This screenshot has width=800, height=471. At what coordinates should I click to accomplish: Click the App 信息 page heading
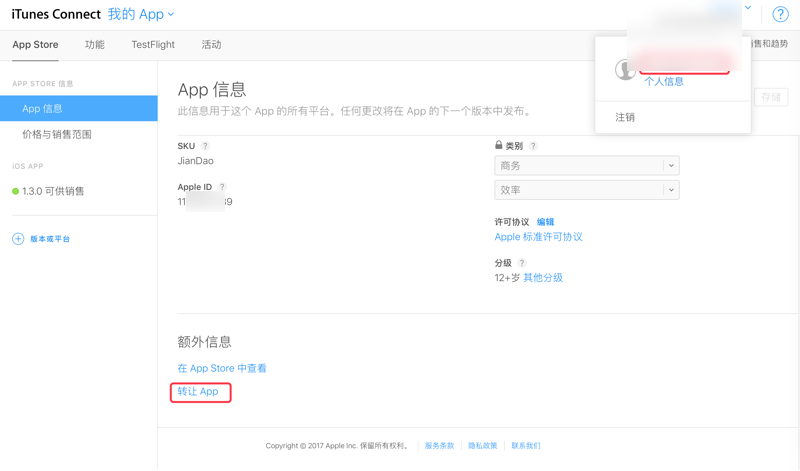[212, 90]
